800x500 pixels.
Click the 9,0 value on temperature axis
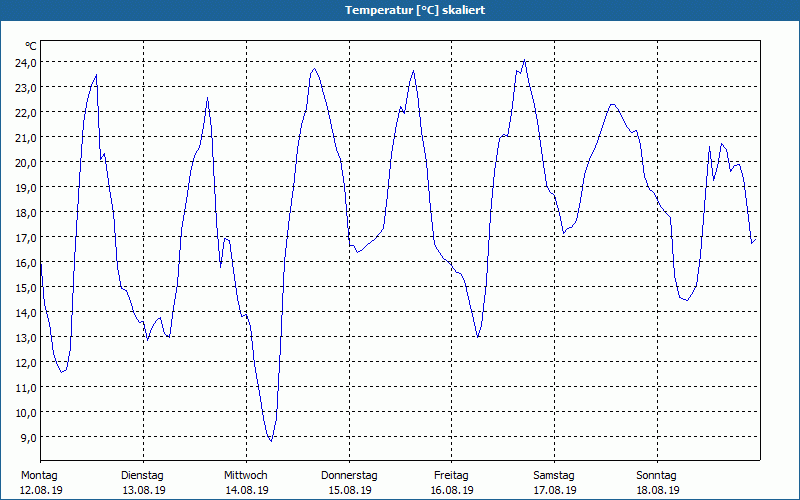[28, 437]
